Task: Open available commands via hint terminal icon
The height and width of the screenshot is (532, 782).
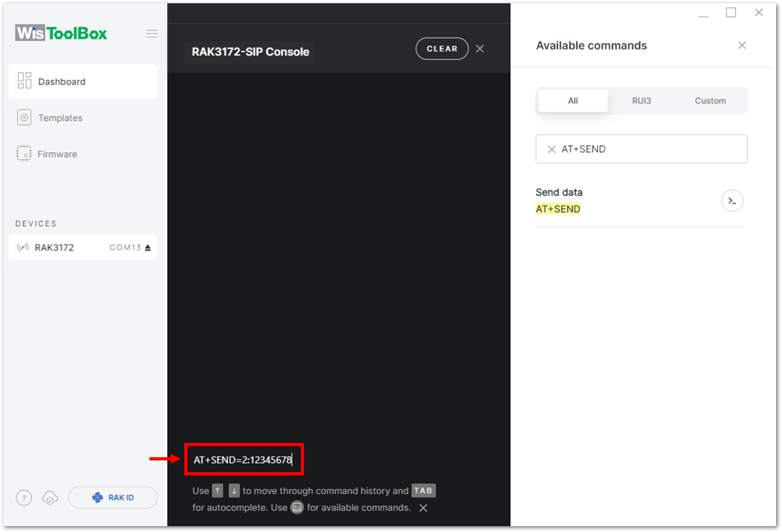Action: coord(297,508)
